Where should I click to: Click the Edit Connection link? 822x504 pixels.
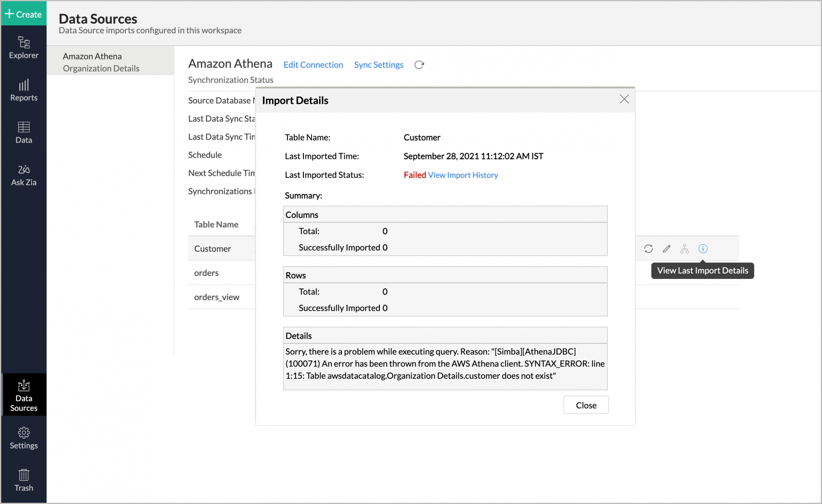tap(313, 64)
